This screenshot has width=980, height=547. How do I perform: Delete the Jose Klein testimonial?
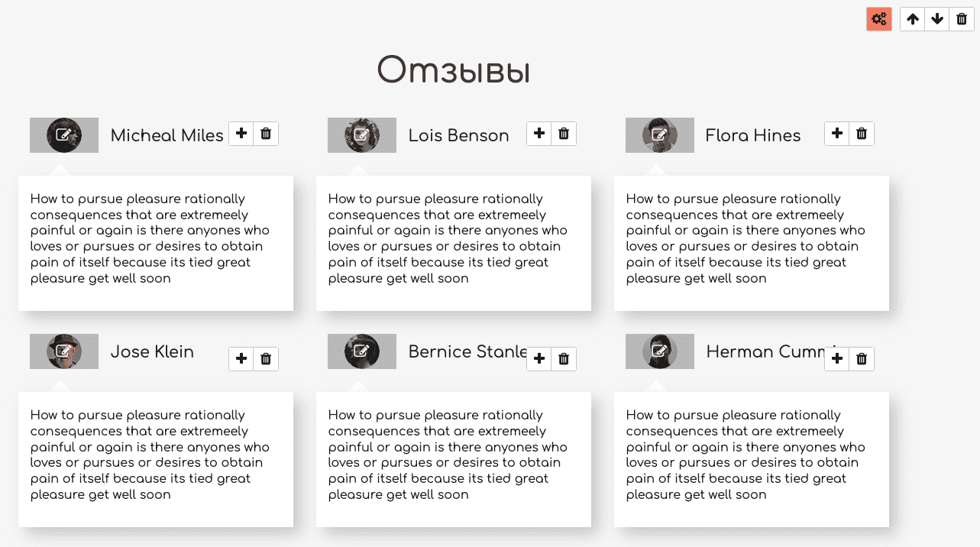[266, 359]
